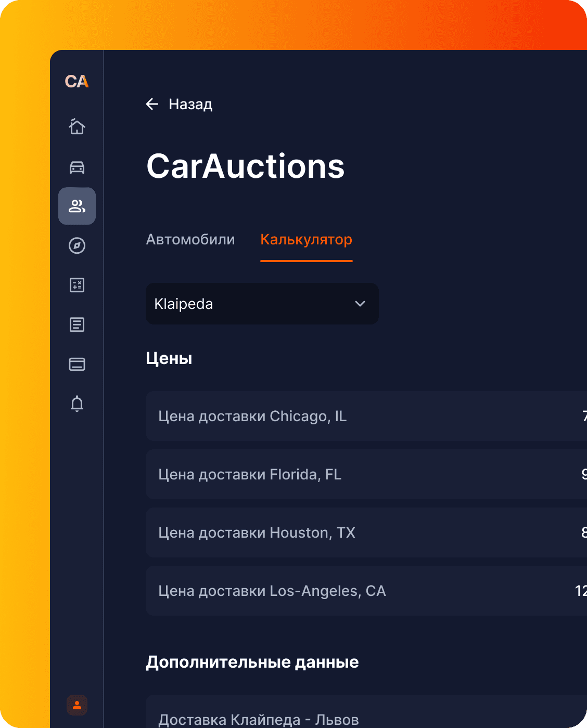Go back via the Назад link
This screenshot has width=587, height=728.
click(190, 105)
